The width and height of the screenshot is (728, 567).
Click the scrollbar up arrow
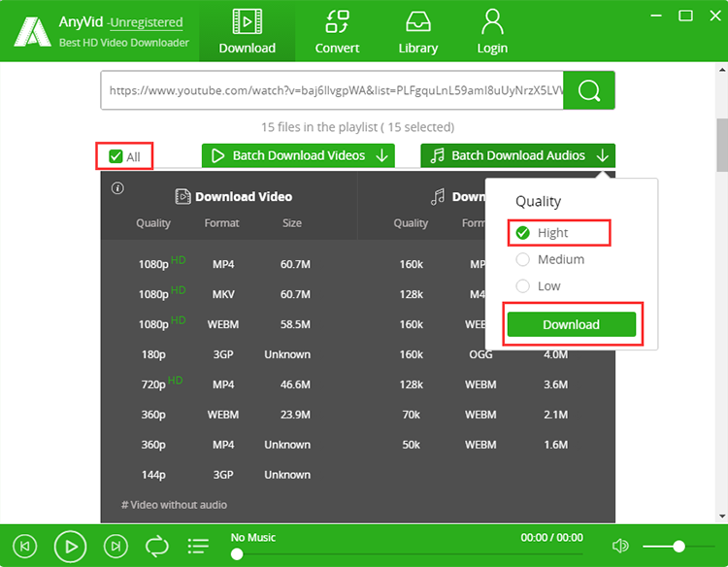point(722,70)
